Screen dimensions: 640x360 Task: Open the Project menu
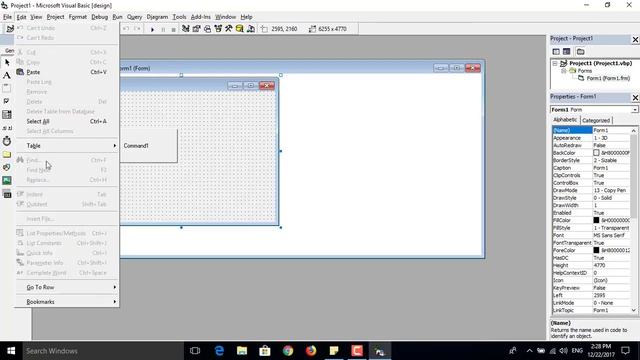[56, 17]
